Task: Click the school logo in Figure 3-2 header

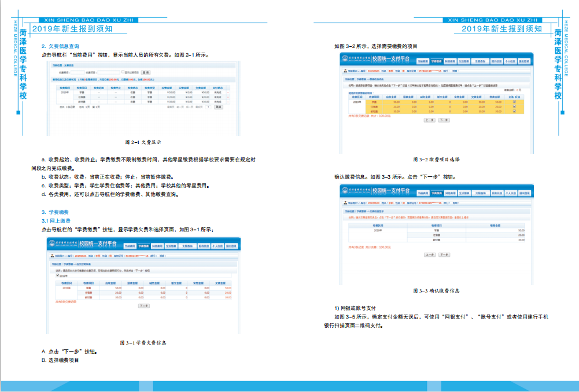Action: click(345, 58)
